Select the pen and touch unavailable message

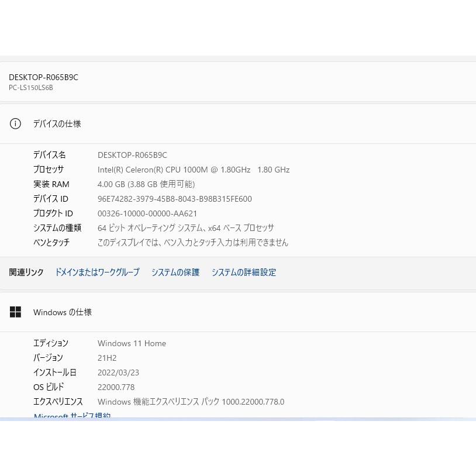tap(193, 242)
